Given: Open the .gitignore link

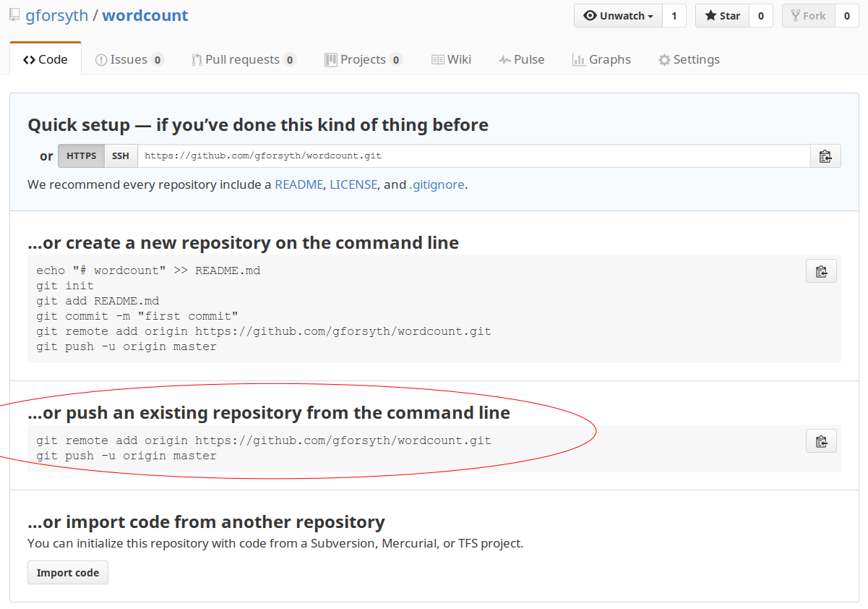Looking at the screenshot, I should tap(437, 184).
